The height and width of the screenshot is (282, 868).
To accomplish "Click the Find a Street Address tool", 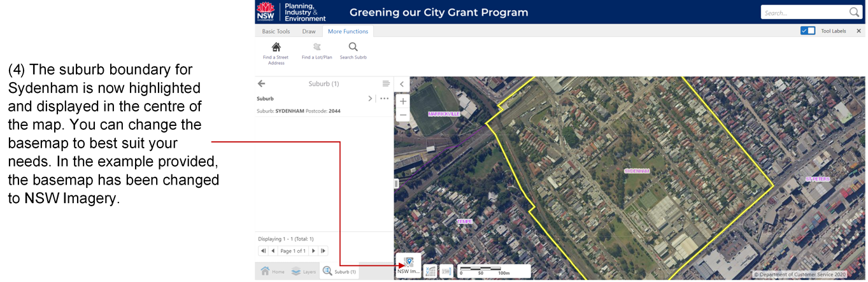I will [x=276, y=53].
